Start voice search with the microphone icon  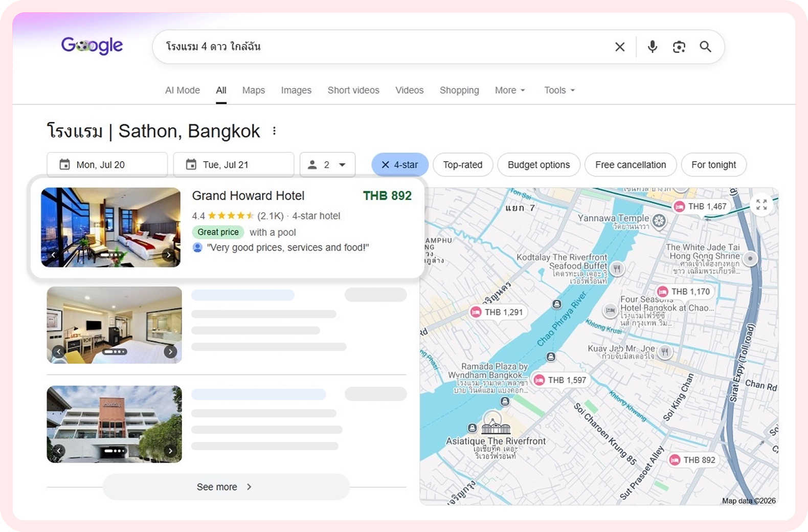click(653, 47)
